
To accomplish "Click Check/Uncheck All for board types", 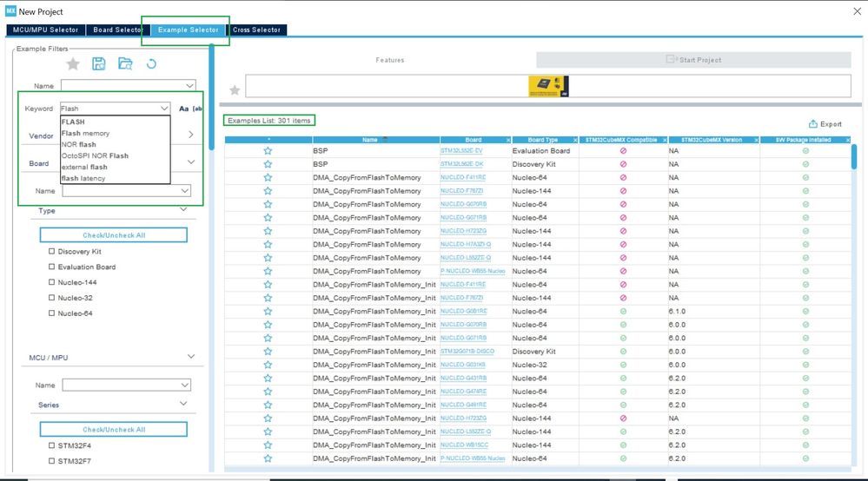I will coord(114,235).
